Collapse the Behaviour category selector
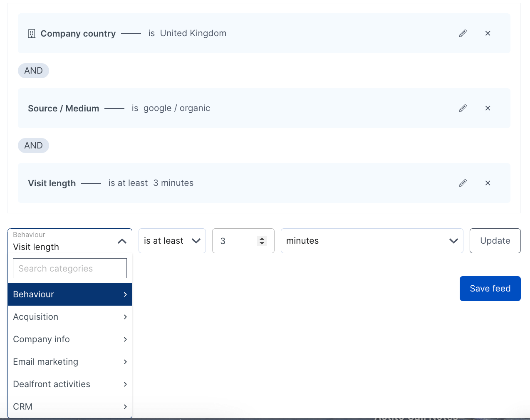 click(x=122, y=241)
